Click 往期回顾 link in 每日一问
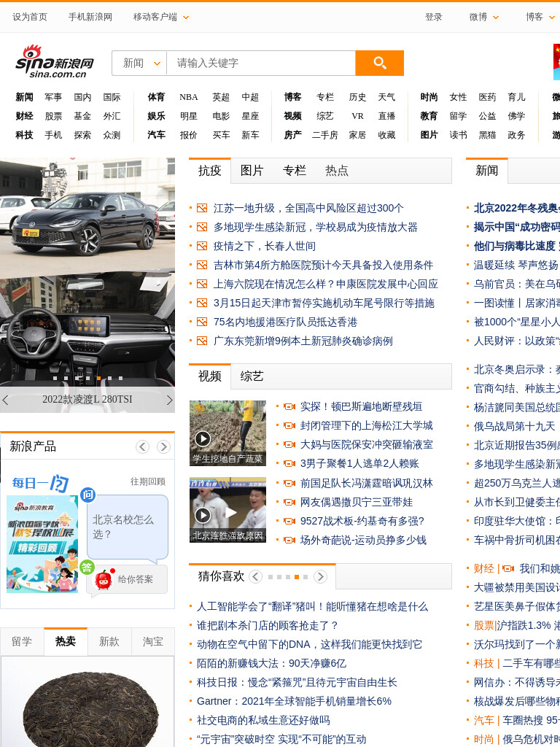The width and height of the screenshot is (560, 747). coord(148,481)
